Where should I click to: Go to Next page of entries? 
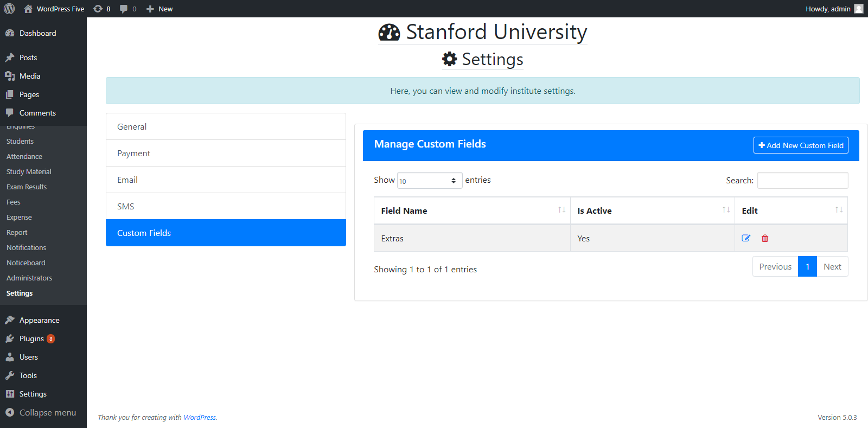click(832, 266)
